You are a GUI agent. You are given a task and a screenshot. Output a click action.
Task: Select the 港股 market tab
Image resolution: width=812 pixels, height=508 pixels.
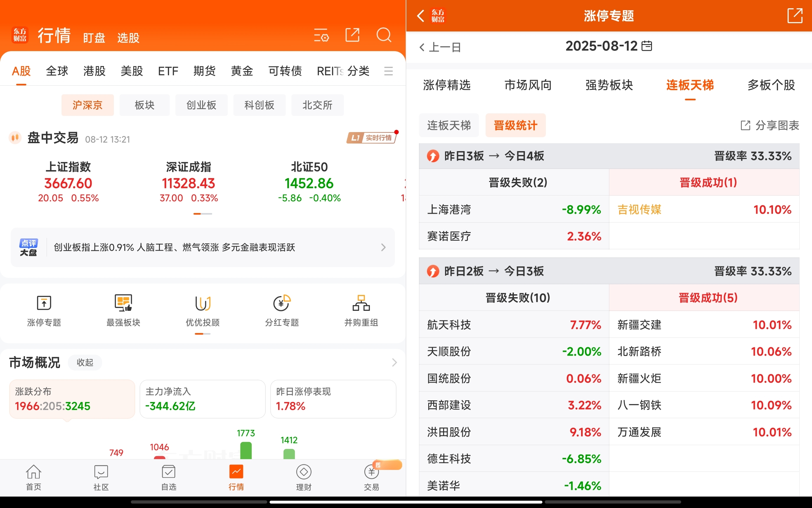94,71
